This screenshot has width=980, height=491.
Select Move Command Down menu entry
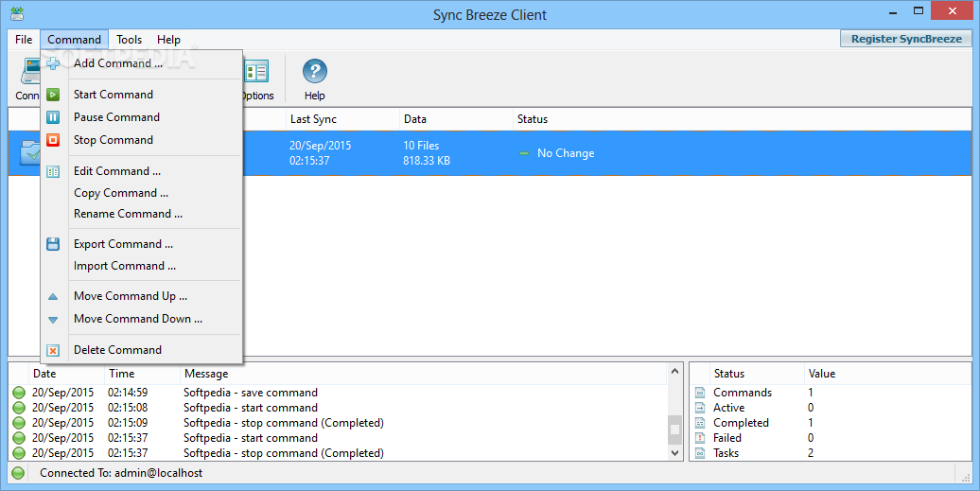141,319
